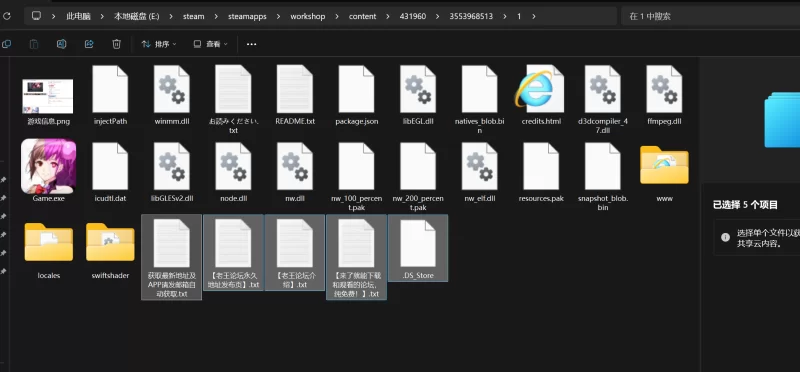Expand chevron after 此电脑 in breadcrumb
800x372 pixels.
coord(102,16)
